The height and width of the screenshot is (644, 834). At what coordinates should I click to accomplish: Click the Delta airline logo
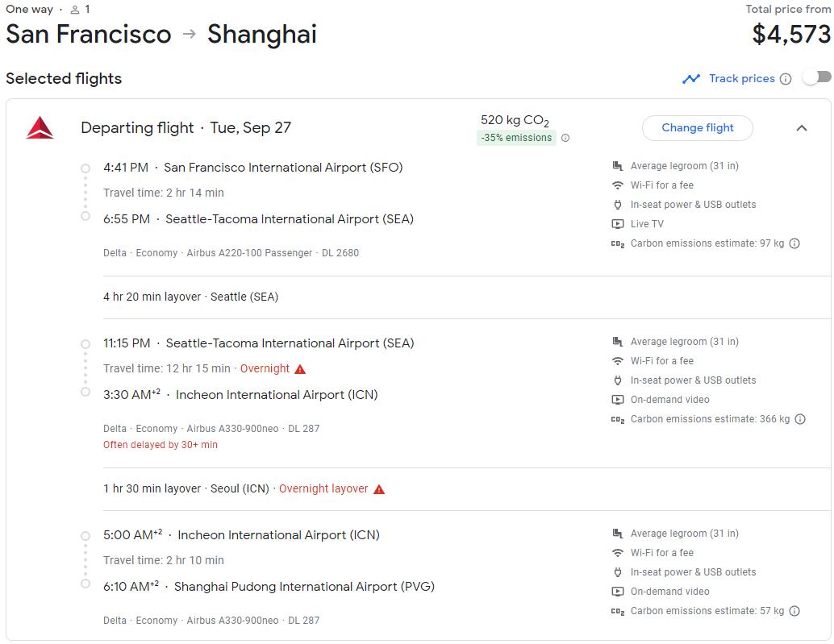point(40,128)
